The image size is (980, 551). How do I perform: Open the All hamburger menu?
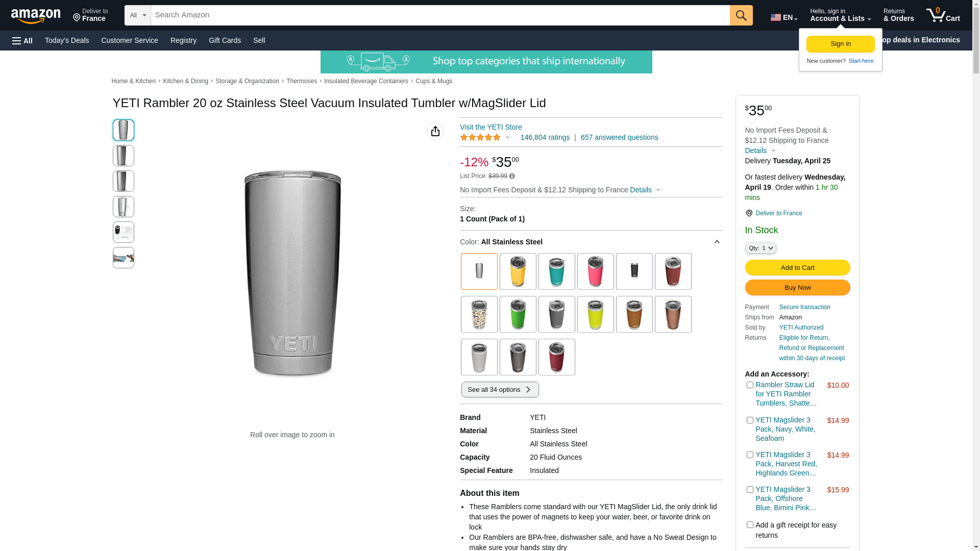pos(22,40)
